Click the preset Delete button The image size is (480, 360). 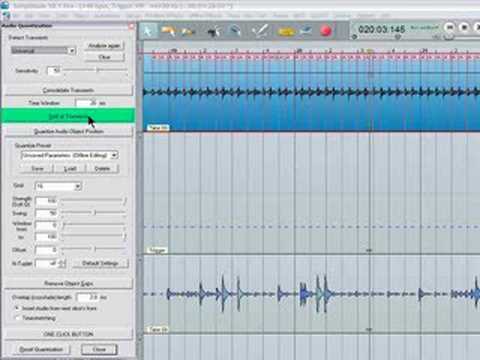[x=102, y=169]
